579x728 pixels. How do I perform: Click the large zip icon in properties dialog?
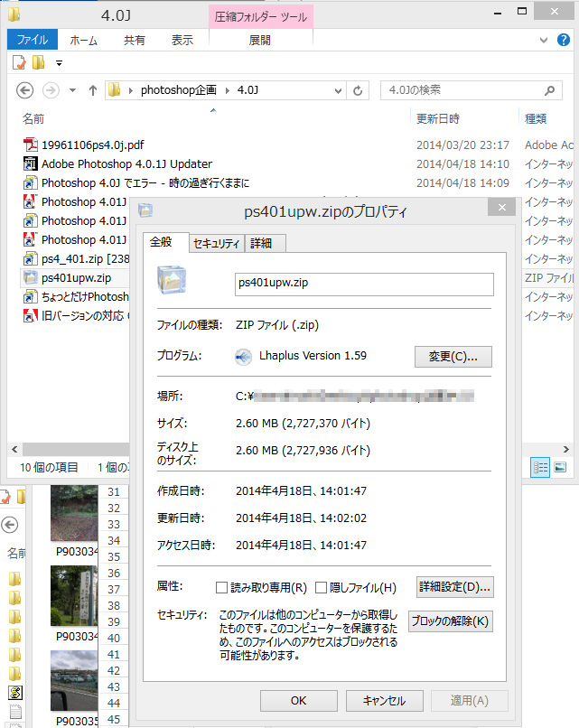pyautogui.click(x=172, y=280)
